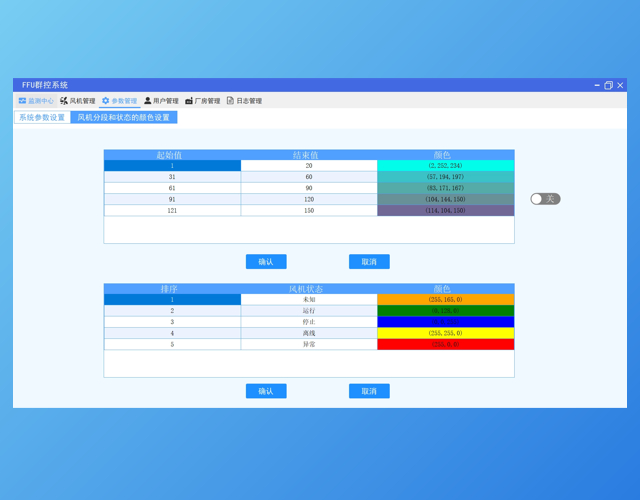Open the 厂房管理 plant management section
640x500 pixels.
[203, 101]
